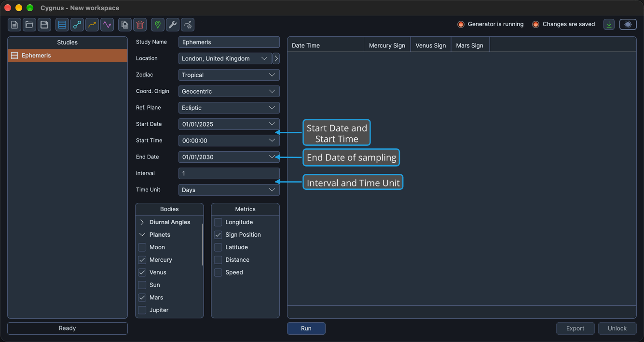The image size is (644, 342).
Task: Enable the Longitude metric checkbox
Action: click(x=218, y=222)
